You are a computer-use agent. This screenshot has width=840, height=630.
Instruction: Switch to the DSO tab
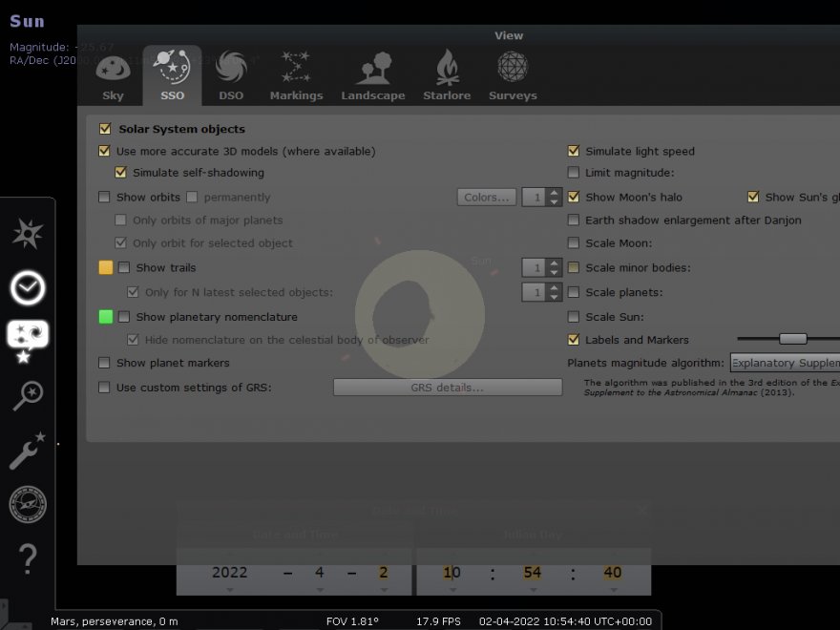pyautogui.click(x=231, y=75)
